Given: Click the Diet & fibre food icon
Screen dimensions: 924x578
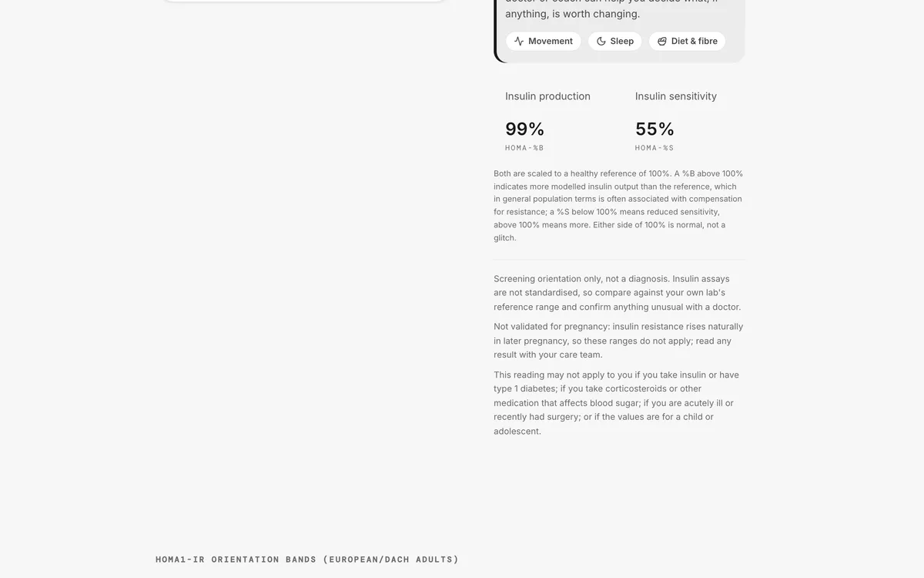Looking at the screenshot, I should coord(662,42).
